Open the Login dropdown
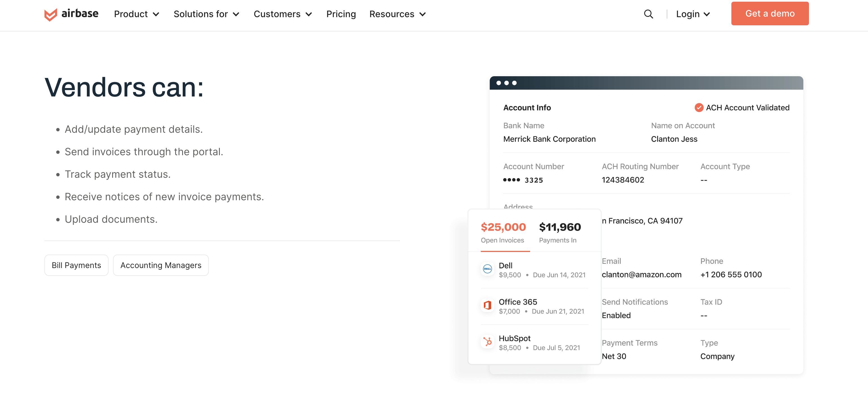Screen dimensions: 868x405 pyautogui.click(x=693, y=14)
